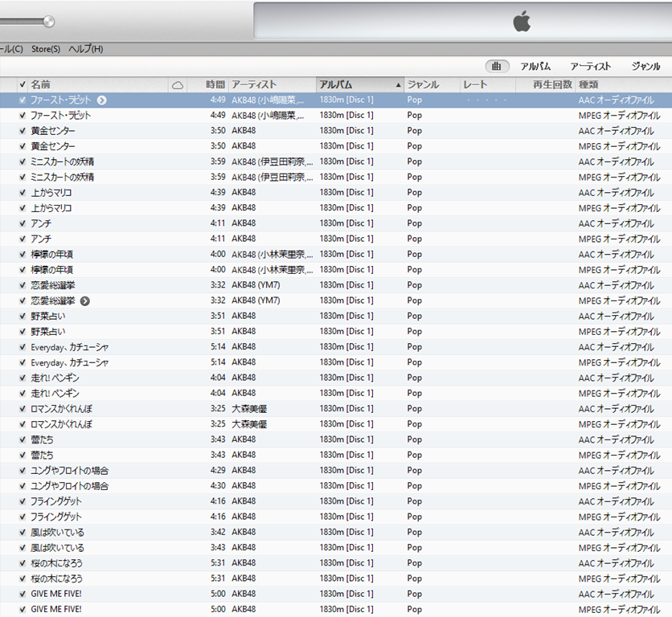Viewport: 672px width, 617px height.
Task: Select the MPEG track named ロマンスかくれんぼ
Action: click(61, 424)
